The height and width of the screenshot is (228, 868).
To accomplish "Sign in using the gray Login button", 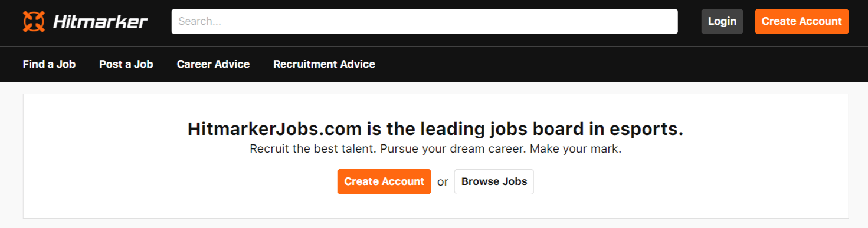I will click(722, 21).
